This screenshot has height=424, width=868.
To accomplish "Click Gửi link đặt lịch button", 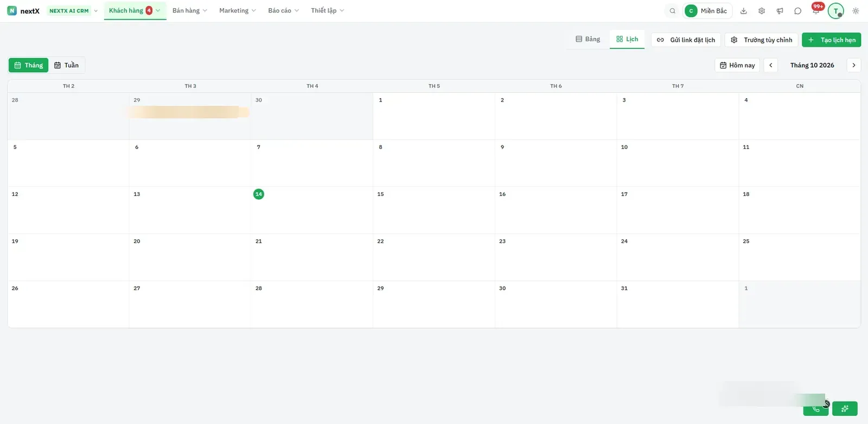I will click(x=686, y=40).
